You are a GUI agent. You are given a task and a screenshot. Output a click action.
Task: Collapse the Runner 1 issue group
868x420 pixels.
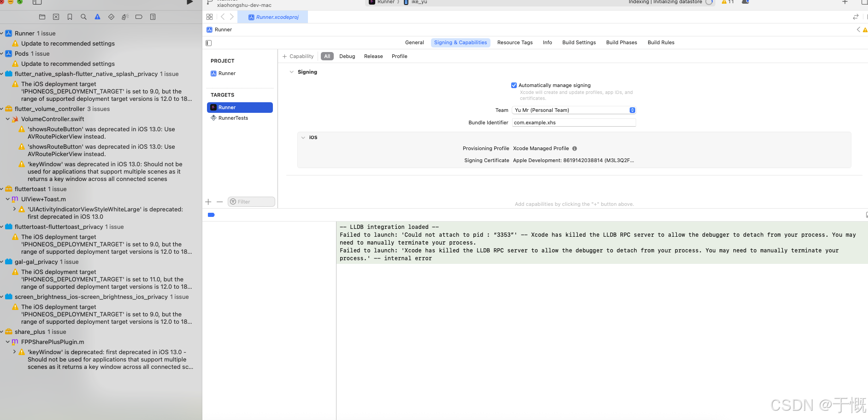(2, 34)
